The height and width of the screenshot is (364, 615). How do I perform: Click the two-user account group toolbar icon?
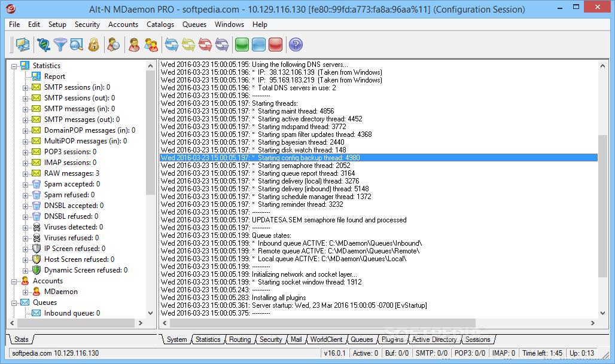pos(151,45)
